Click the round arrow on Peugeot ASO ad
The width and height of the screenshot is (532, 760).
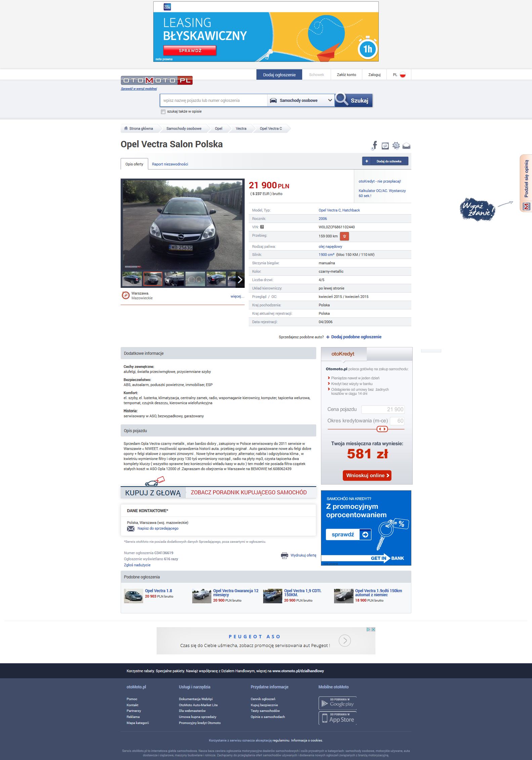coord(345,641)
